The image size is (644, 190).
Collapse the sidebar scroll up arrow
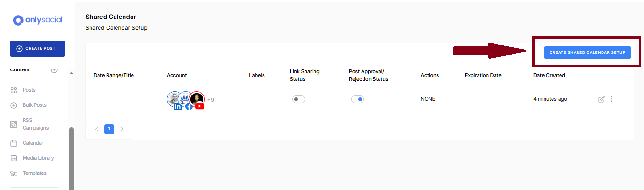click(x=72, y=73)
